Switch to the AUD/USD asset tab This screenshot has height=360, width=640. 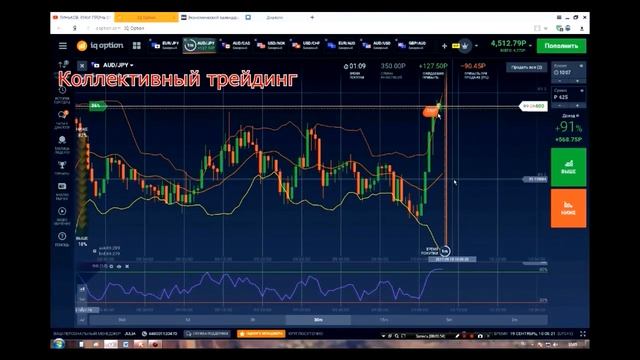pyautogui.click(x=376, y=45)
